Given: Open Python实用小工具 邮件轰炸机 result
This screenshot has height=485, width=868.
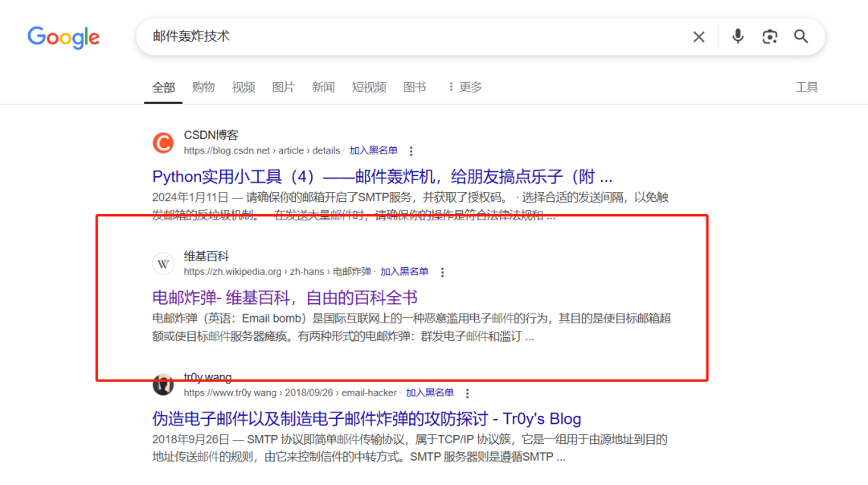Looking at the screenshot, I should pyautogui.click(x=383, y=177).
